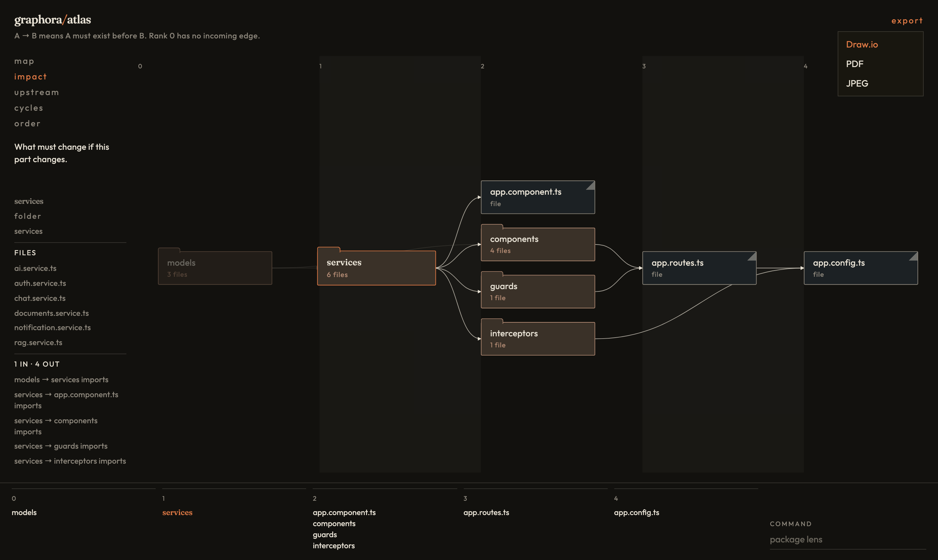Viewport: 938px width, 560px height.
Task: Click components in the rank 2 column
Action: pyautogui.click(x=334, y=524)
